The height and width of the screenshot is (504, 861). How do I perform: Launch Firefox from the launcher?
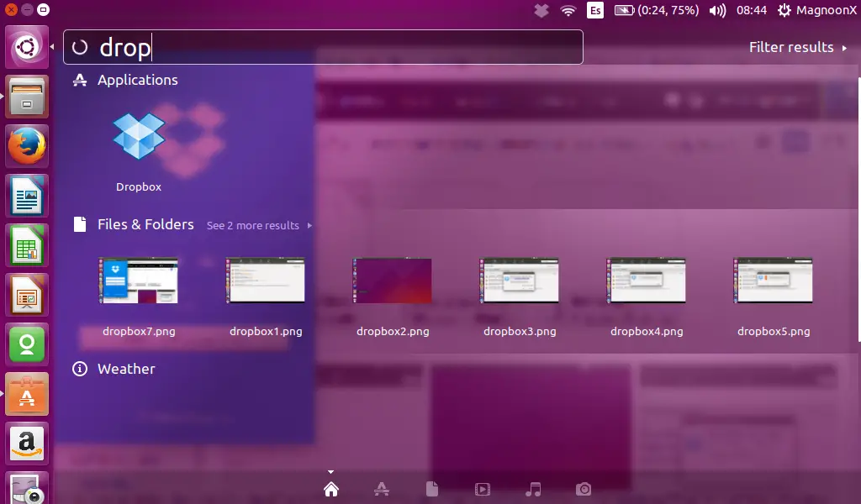[x=27, y=146]
